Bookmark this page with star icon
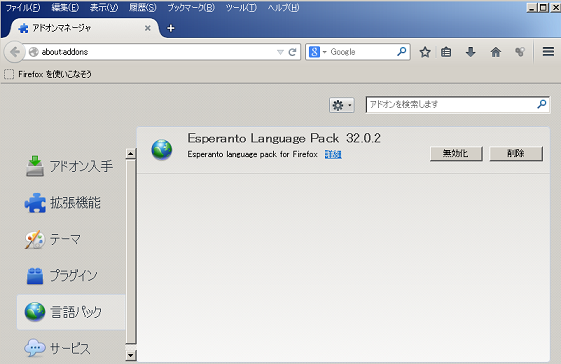This screenshot has width=561, height=364. pyautogui.click(x=425, y=52)
